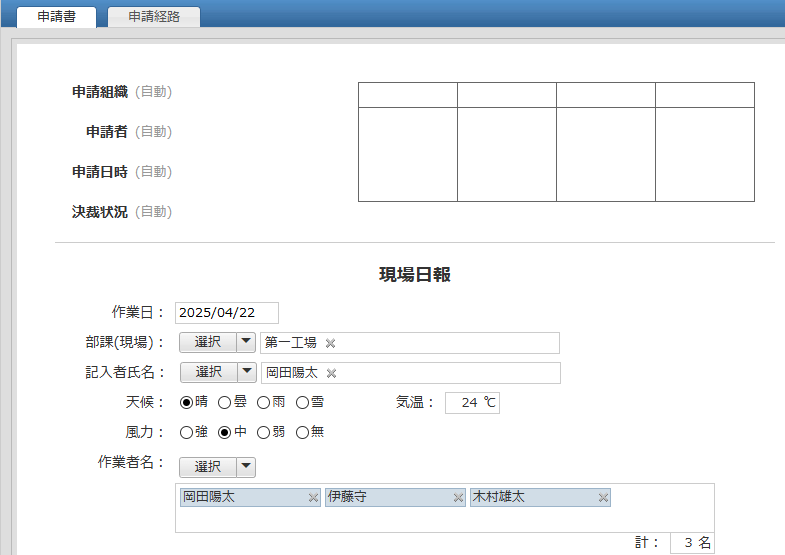Set wind strength to 無
This screenshot has height=555, width=785.
302,432
